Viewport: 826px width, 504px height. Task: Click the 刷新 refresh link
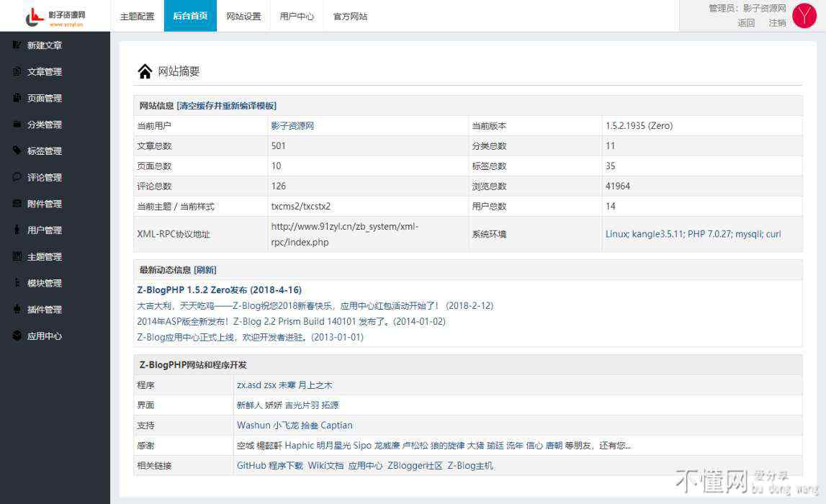coord(205,270)
